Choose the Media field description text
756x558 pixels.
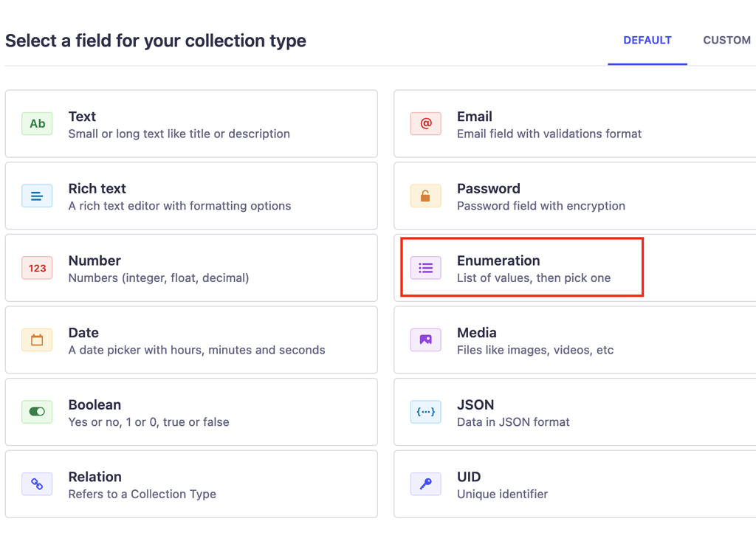click(x=535, y=350)
